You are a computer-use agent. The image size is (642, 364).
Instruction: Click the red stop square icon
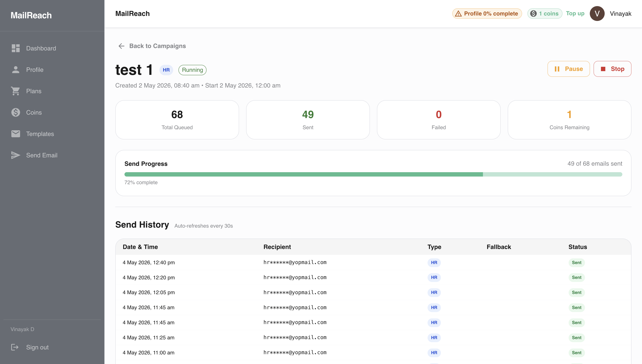point(603,69)
